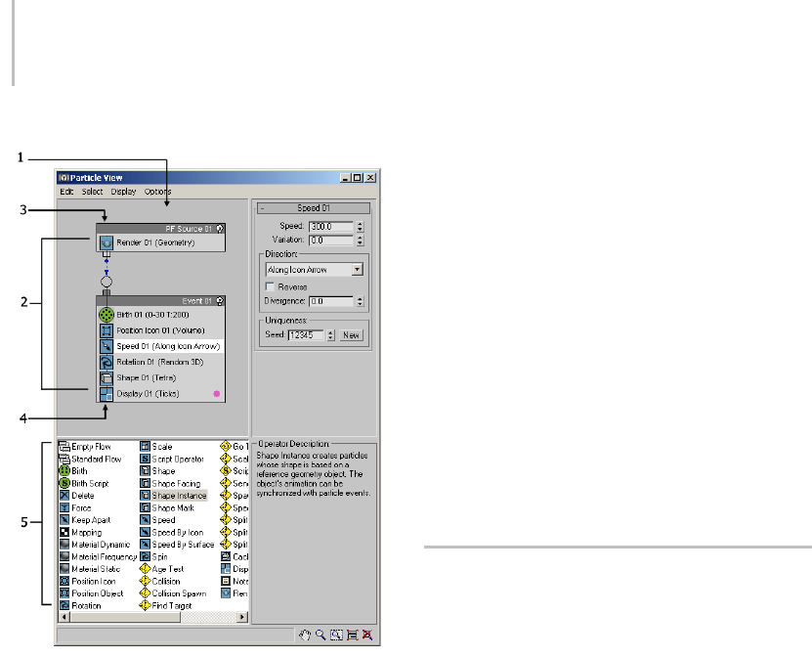Pick the Position Object operator

coord(92,593)
